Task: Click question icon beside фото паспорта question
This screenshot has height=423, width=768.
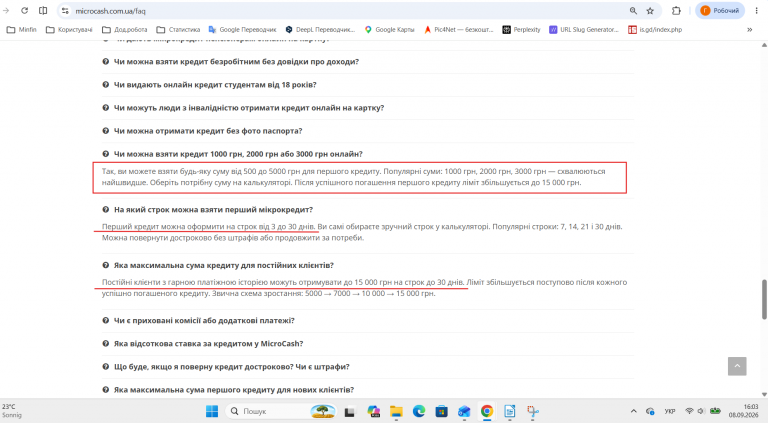Action: 105,131
